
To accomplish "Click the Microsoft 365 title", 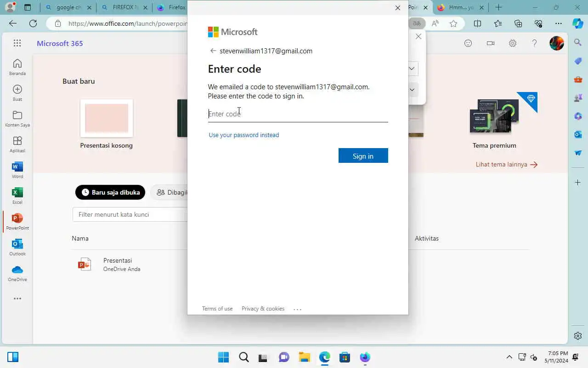I will coord(60,43).
